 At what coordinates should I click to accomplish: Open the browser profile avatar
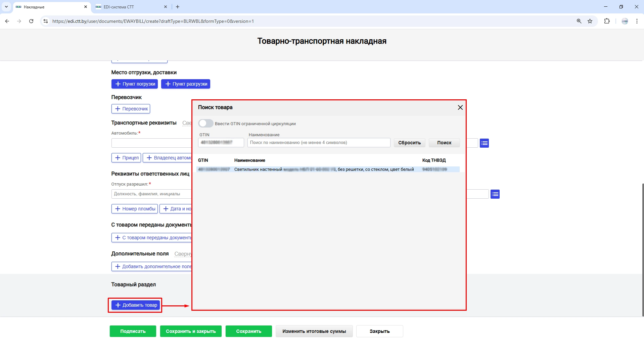(625, 21)
